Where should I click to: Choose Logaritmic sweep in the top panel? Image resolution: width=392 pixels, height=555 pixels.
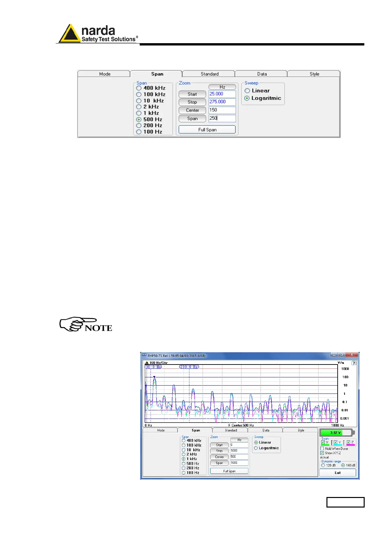[263, 98]
